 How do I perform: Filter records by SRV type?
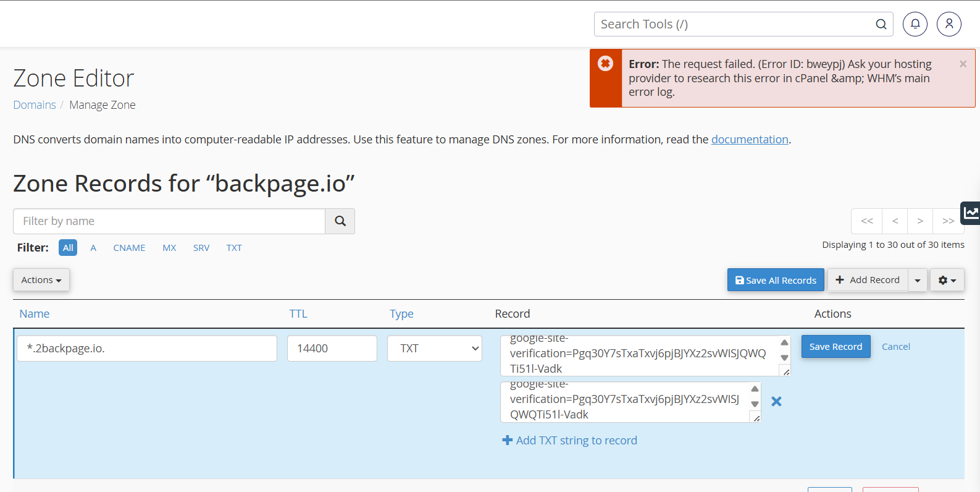pyautogui.click(x=201, y=248)
